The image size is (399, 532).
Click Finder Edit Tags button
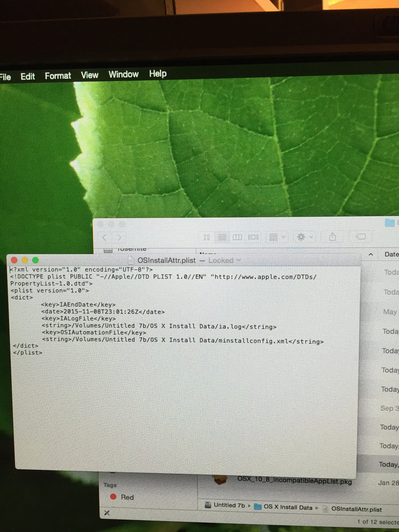click(x=361, y=237)
